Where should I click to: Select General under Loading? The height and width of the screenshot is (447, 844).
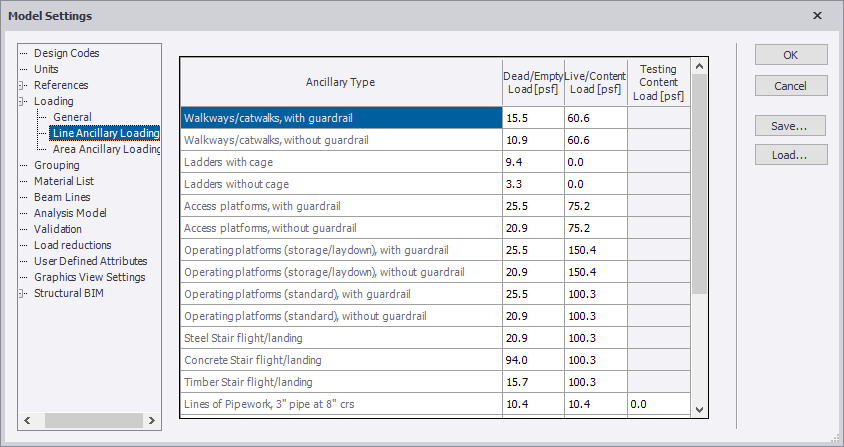pos(73,117)
